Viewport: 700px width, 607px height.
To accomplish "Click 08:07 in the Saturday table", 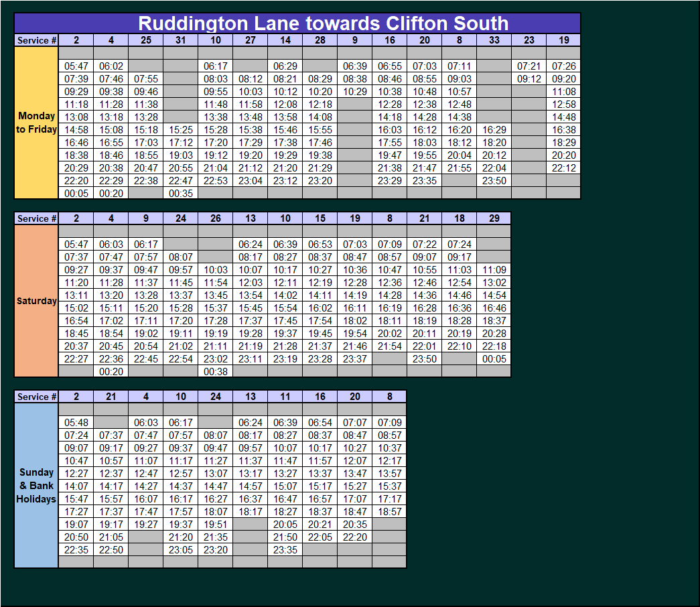I will pyautogui.click(x=181, y=257).
